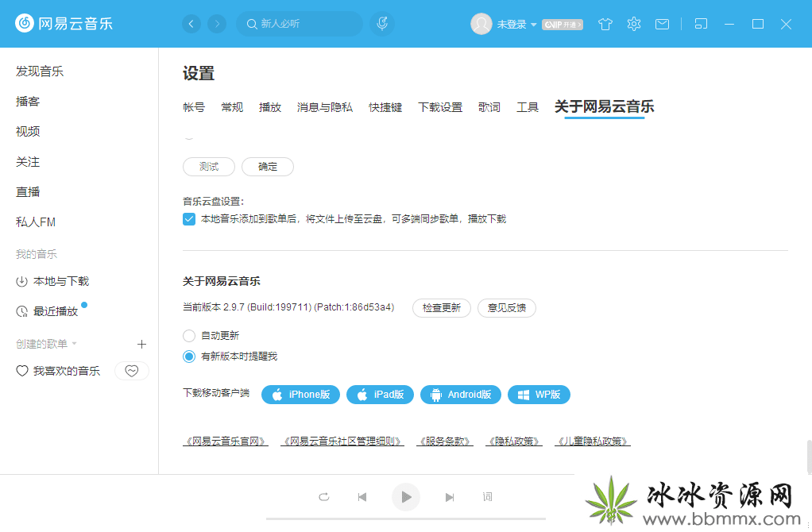The height and width of the screenshot is (532, 812).
Task: Go forward with the right arrow button
Action: pos(217,24)
